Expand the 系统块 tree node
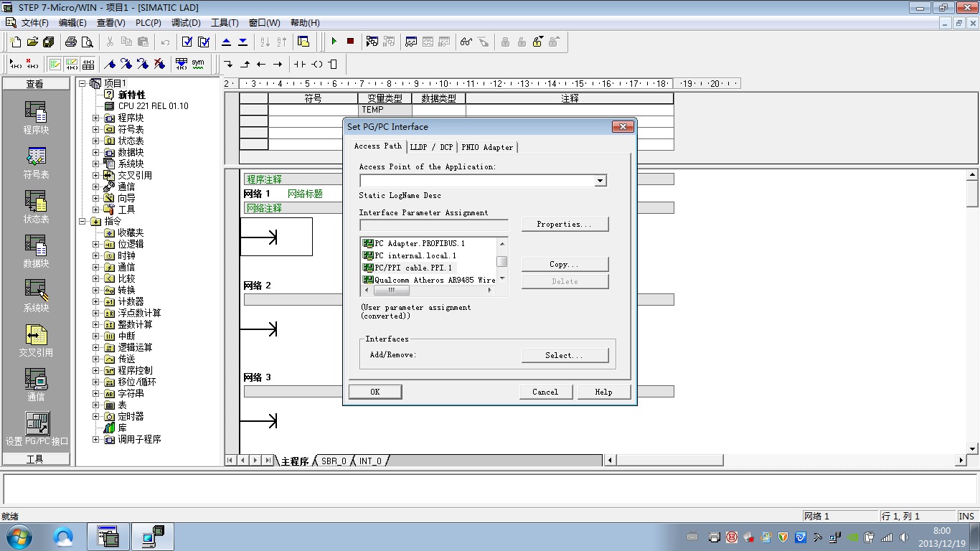Viewport: 980px width, 551px height. tap(95, 164)
